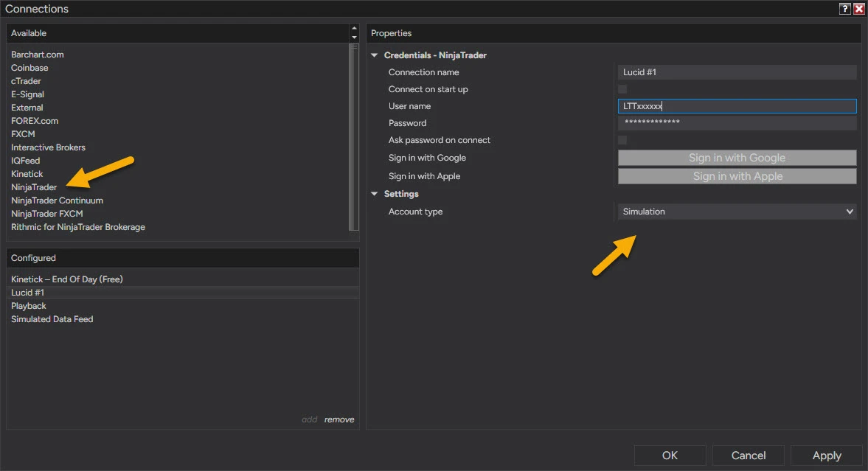Edit the Connection name field
Screen dimensions: 868x471
[x=737, y=72]
